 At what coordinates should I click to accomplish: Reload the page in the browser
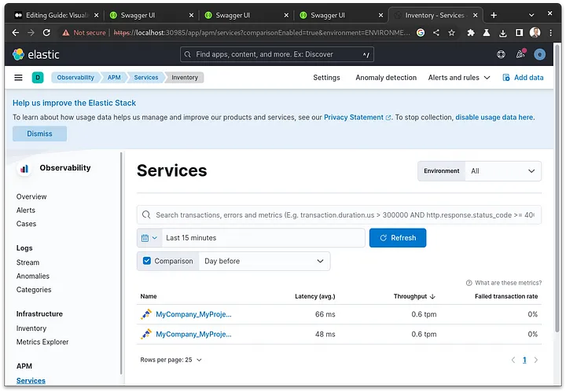(46, 33)
